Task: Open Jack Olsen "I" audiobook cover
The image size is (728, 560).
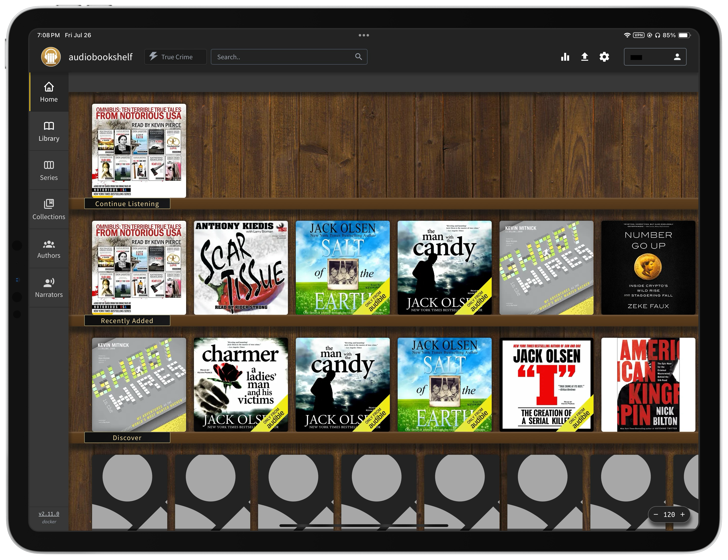Action: 546,385
